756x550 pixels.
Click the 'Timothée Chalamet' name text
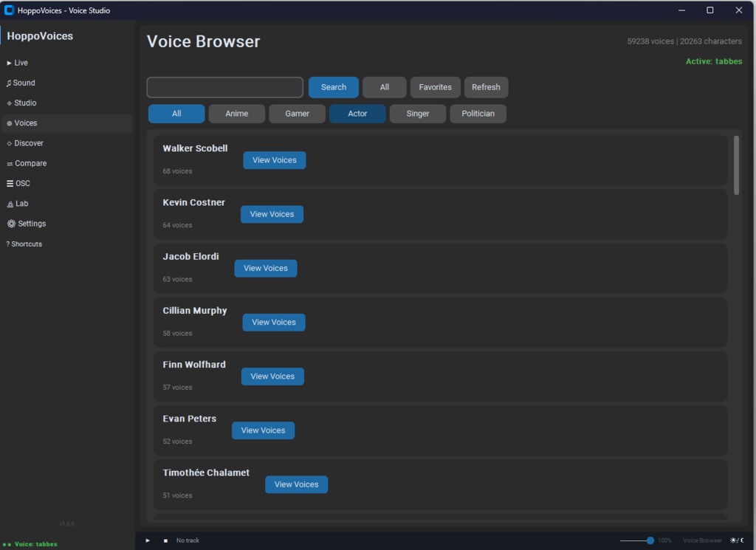[206, 472]
